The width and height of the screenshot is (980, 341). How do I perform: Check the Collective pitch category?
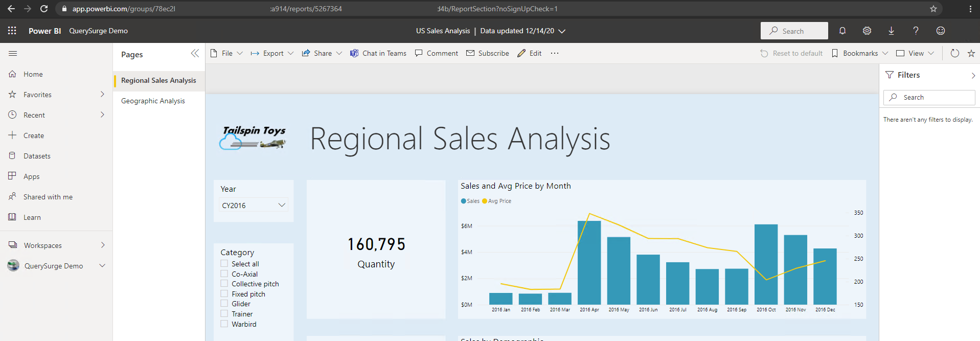224,283
